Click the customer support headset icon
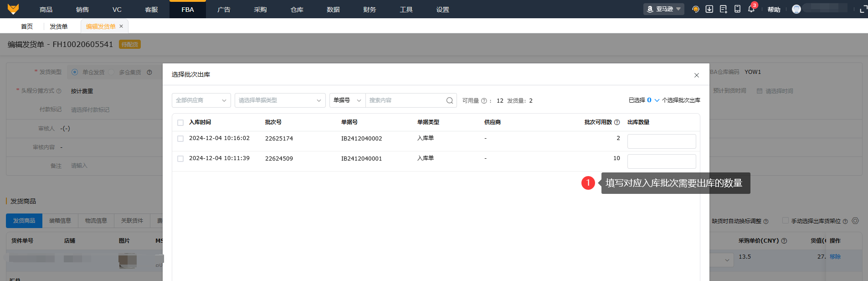 click(695, 9)
